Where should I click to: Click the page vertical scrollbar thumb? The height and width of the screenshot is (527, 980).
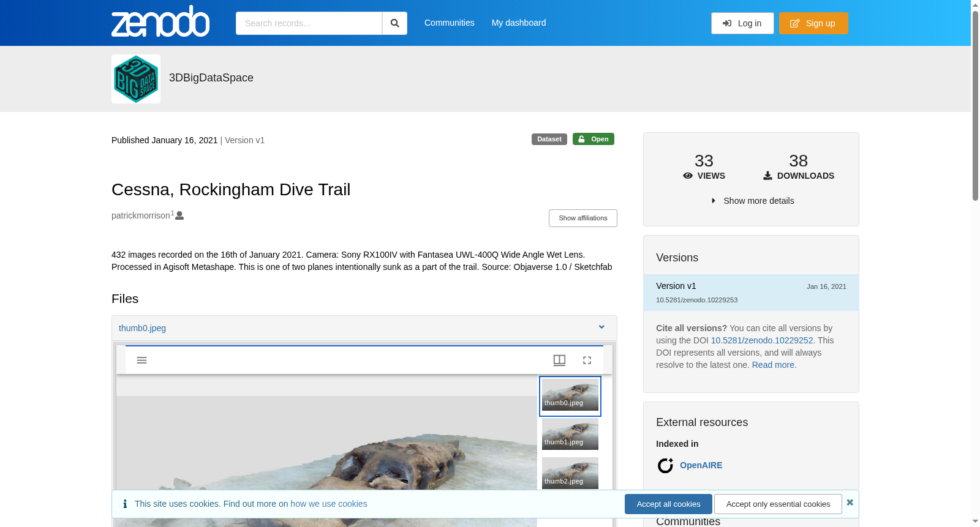975,105
